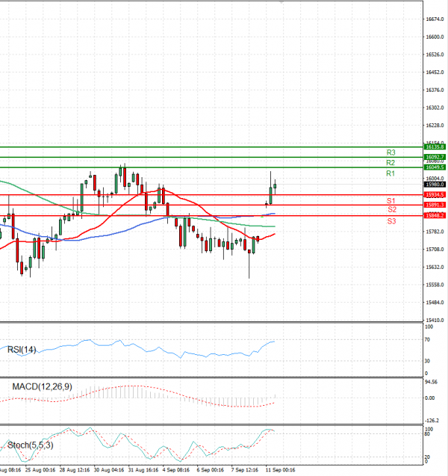Click the S3 support label
This screenshot has height=476, width=448.
click(x=391, y=221)
